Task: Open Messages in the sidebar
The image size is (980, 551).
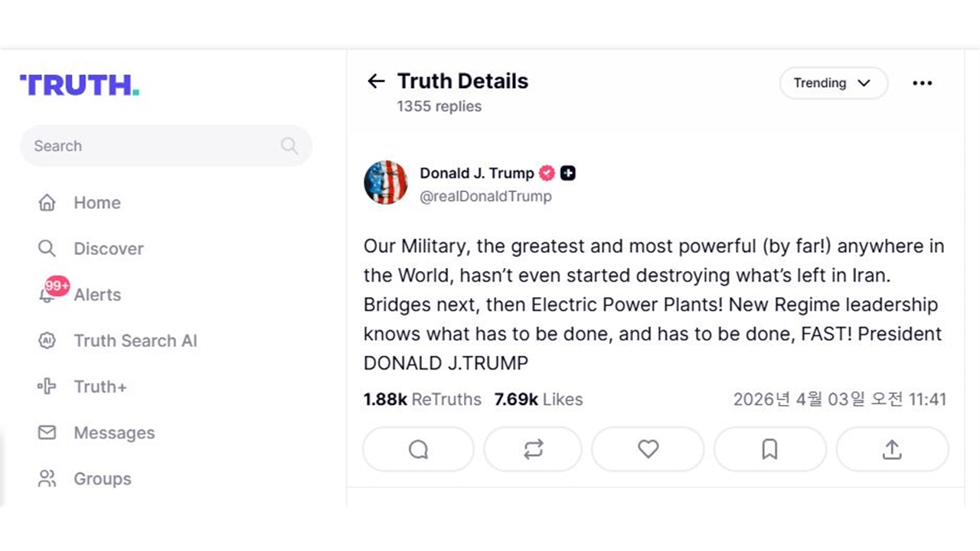Action: tap(113, 432)
